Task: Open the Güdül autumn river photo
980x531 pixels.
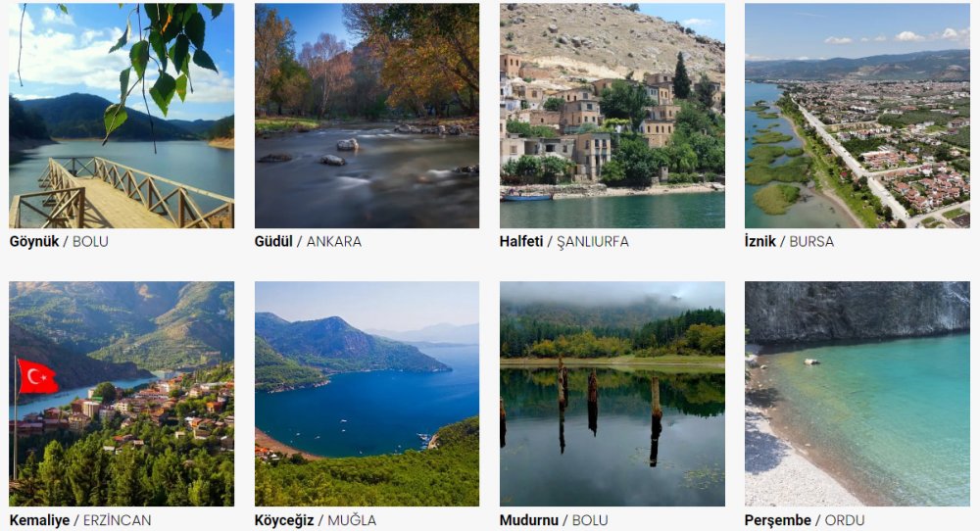Action: coord(367,116)
